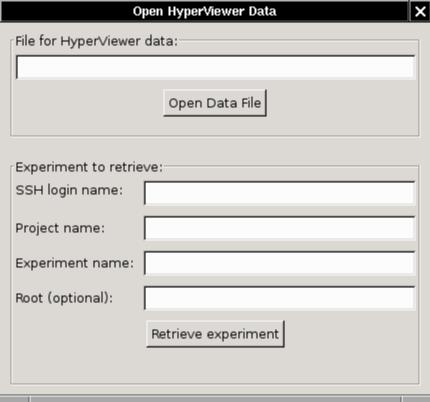
Task: Click the 'Experiment to retrieve:' group label
Action: click(89, 167)
